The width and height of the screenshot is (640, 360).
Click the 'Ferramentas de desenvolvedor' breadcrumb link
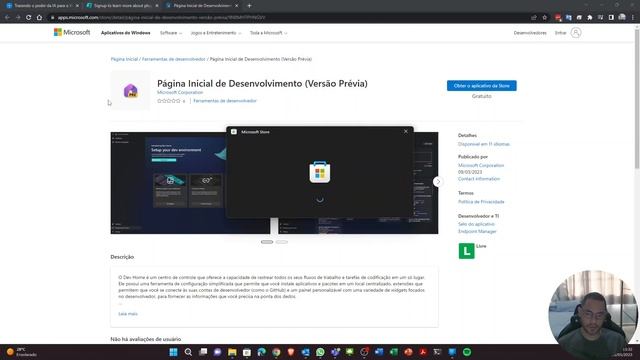coord(173,59)
